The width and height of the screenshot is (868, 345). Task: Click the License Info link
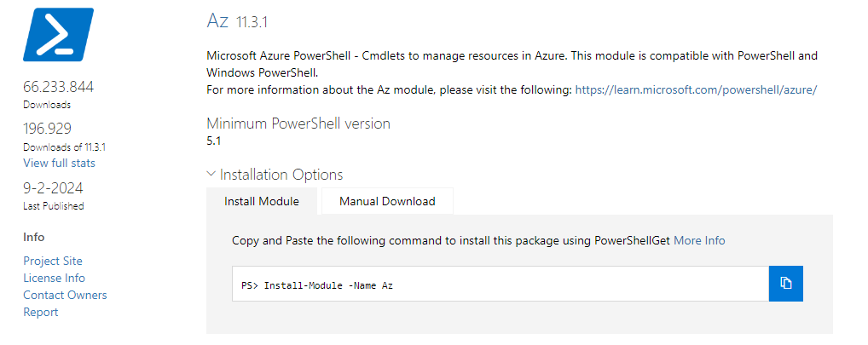(55, 278)
